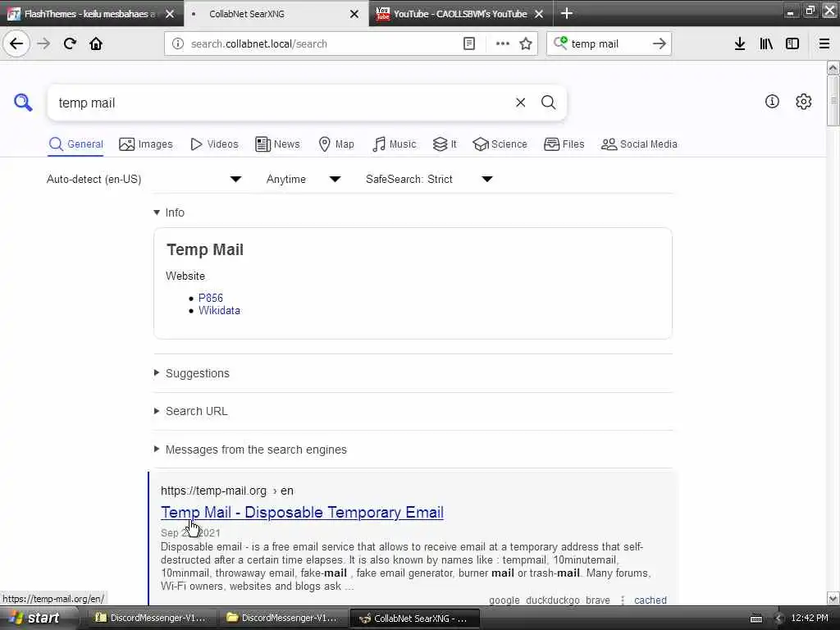Image resolution: width=840 pixels, height=630 pixels.
Task: Click the keyboard icon in system tray
Action: point(756,619)
